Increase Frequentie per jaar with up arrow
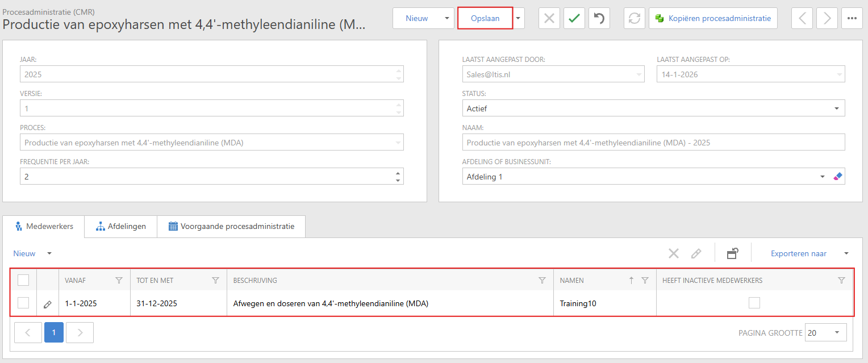 [398, 173]
